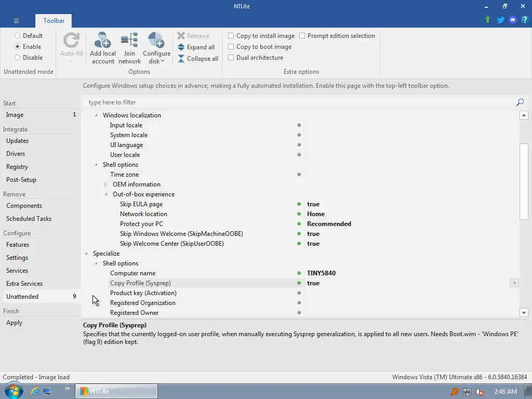
Task: Select the Enable unattended mode
Action: tap(28, 46)
